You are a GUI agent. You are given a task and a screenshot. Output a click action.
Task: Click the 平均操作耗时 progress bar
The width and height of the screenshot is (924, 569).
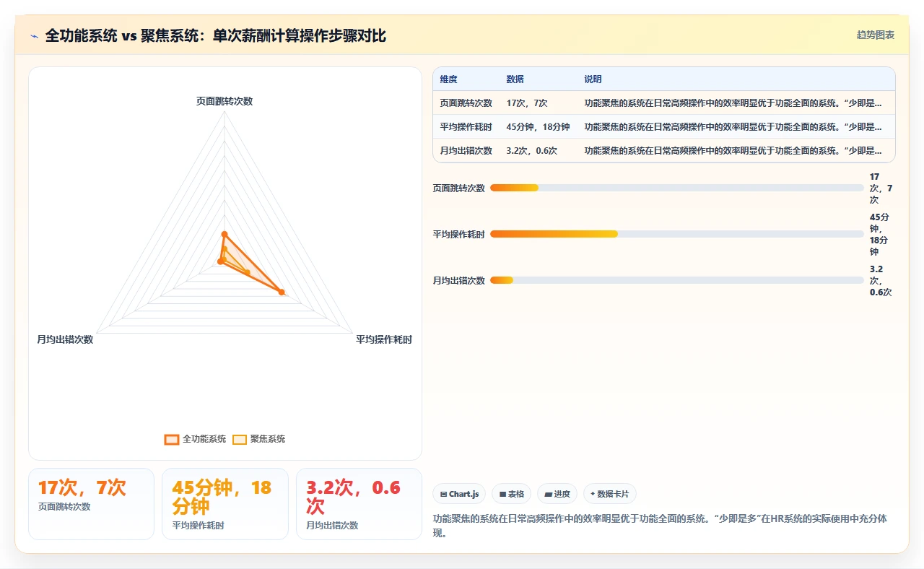click(x=676, y=234)
